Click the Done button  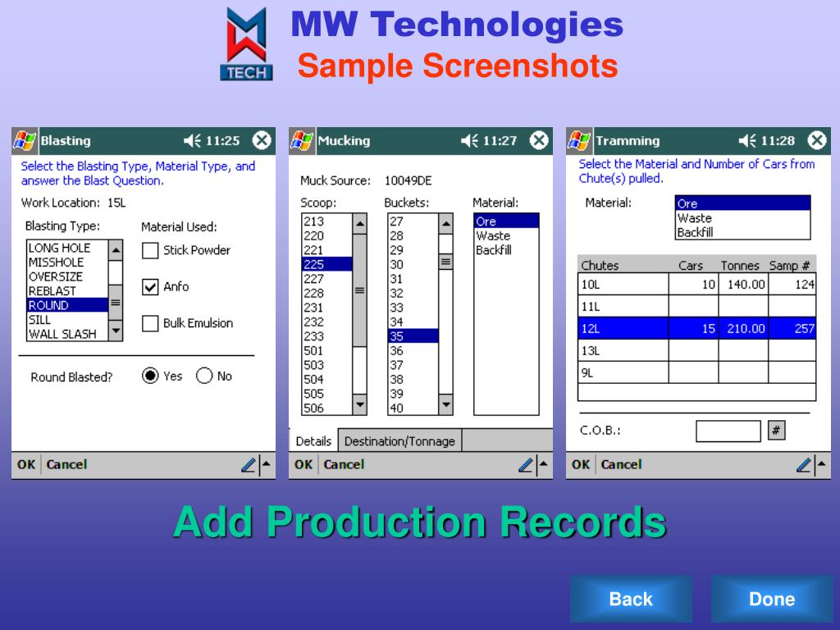click(x=772, y=599)
